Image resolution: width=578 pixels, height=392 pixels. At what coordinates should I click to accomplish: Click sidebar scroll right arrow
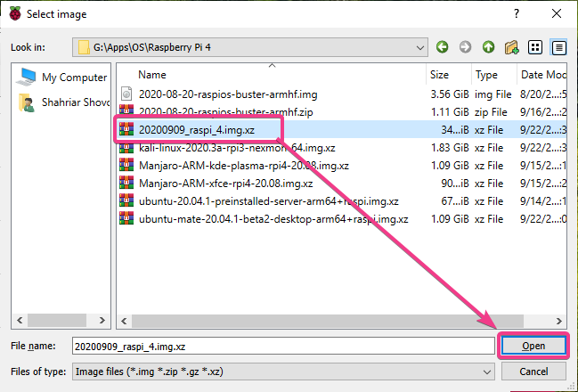click(102, 321)
